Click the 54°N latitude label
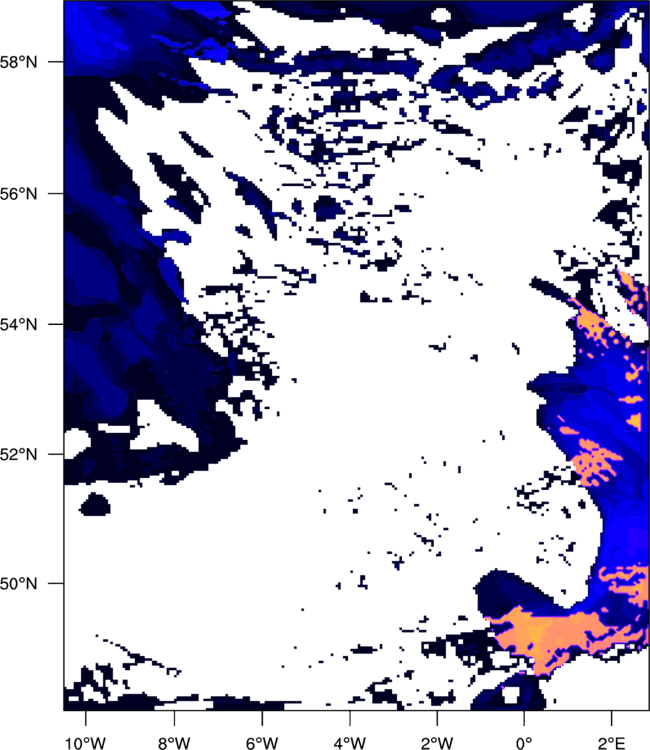Viewport: 650px width, 750px height. [18, 324]
